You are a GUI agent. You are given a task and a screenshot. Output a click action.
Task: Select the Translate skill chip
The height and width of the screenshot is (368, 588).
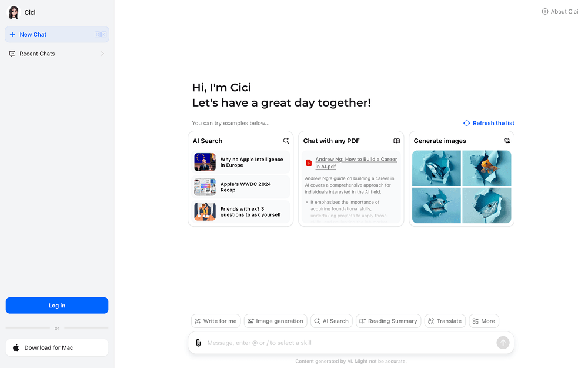click(x=445, y=321)
